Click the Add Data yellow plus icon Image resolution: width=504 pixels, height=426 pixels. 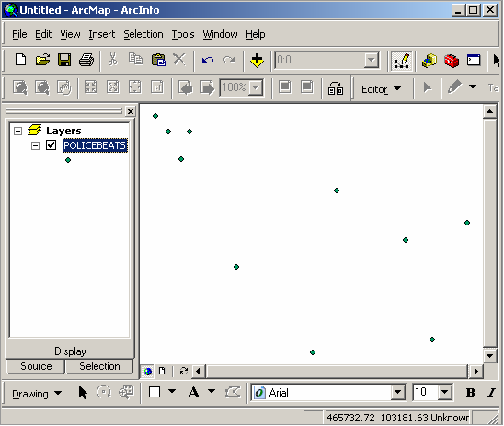tap(257, 61)
